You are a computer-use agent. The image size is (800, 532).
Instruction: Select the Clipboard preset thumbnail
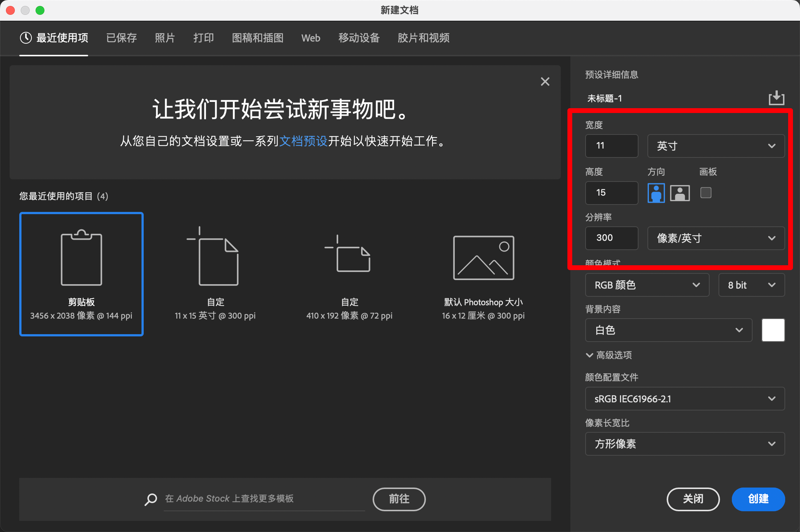tap(81, 274)
